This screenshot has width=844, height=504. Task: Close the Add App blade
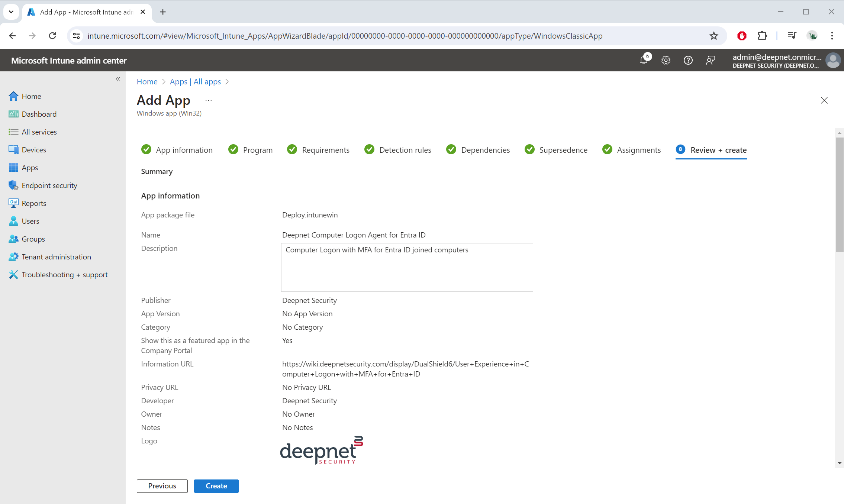[824, 100]
